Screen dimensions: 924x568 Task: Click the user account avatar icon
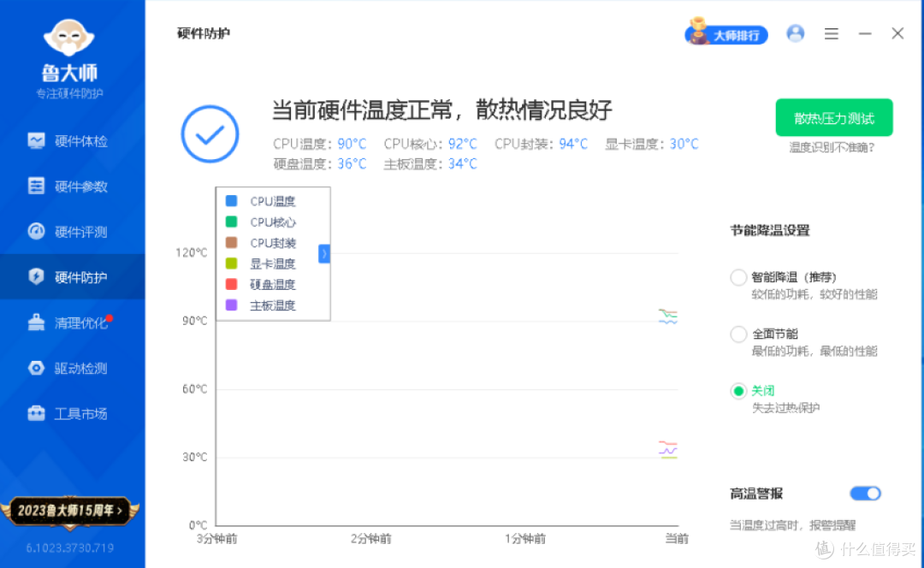[x=795, y=33]
